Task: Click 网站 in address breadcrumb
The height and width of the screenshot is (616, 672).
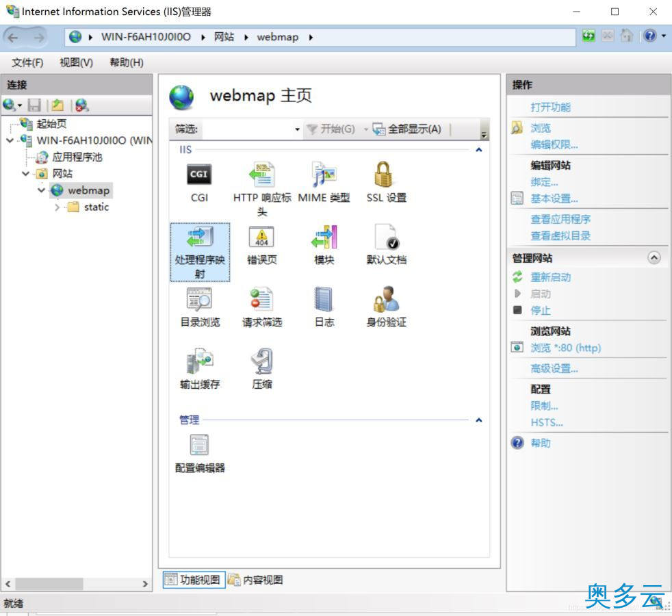Action: [x=224, y=37]
